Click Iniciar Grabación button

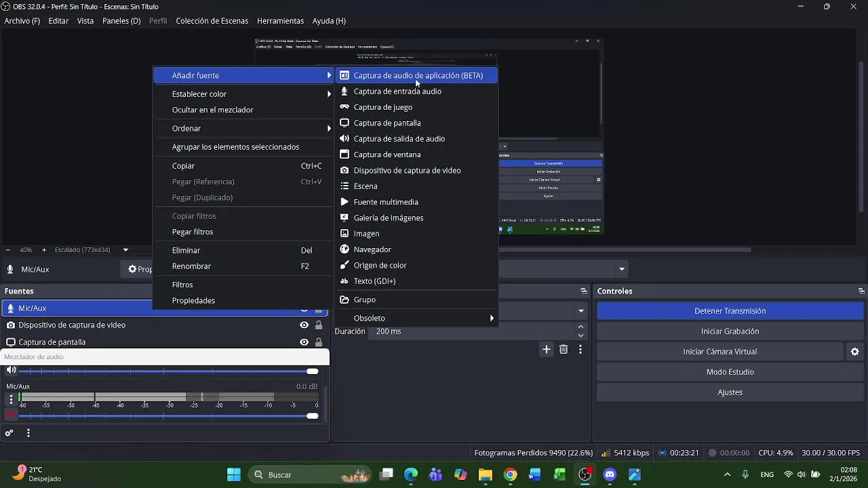pyautogui.click(x=730, y=331)
